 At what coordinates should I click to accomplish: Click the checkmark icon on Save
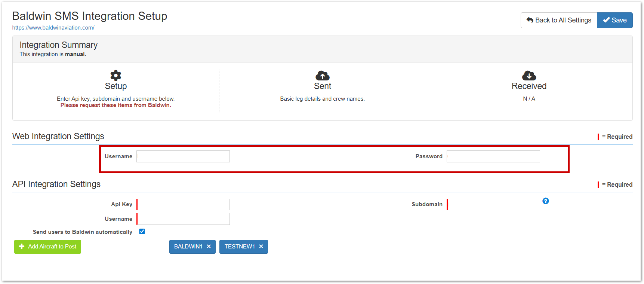606,20
